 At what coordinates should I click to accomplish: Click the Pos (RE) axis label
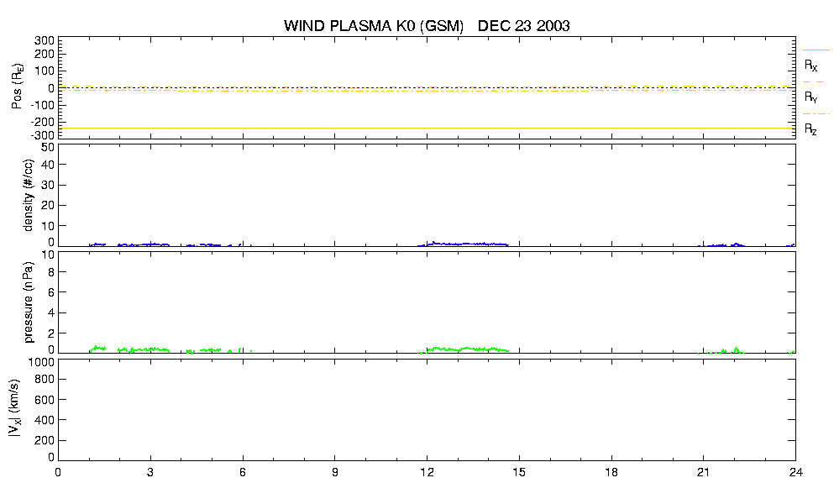click(18, 87)
